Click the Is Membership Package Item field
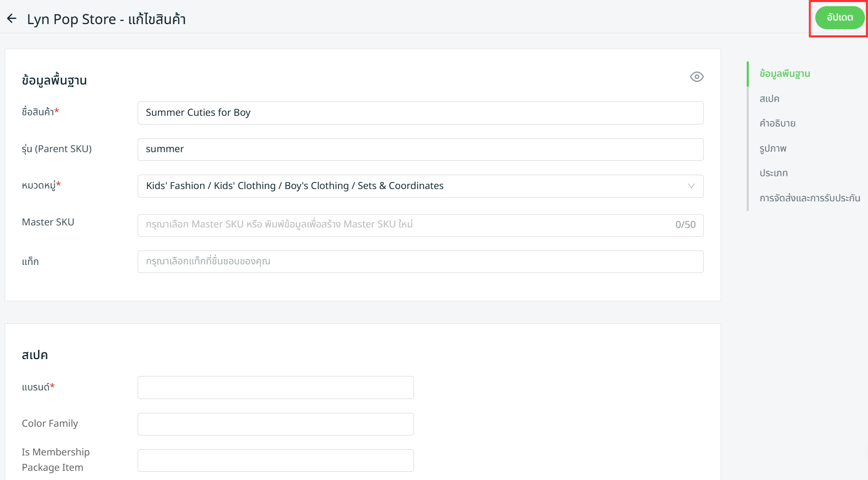Image resolution: width=868 pixels, height=480 pixels. 275,461
